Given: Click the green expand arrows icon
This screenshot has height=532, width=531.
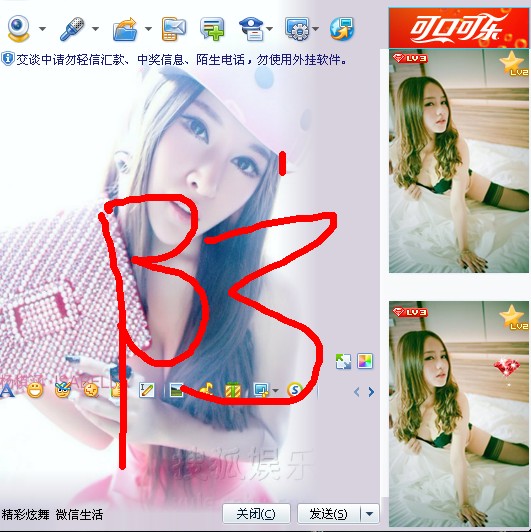Looking at the screenshot, I should (343, 361).
